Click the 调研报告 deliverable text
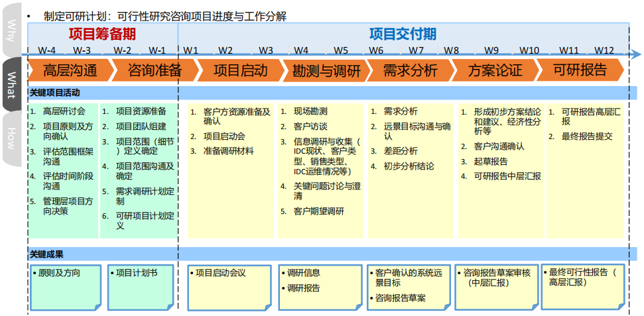This screenshot has height=316, width=644. (x=303, y=288)
